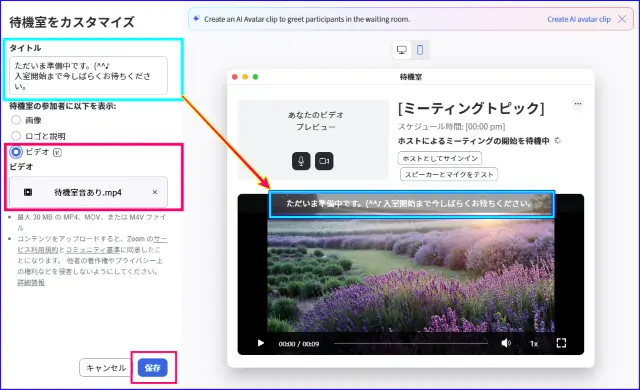Select the 画像 radio option
Image resolution: width=640 pixels, height=390 pixels.
click(16, 120)
